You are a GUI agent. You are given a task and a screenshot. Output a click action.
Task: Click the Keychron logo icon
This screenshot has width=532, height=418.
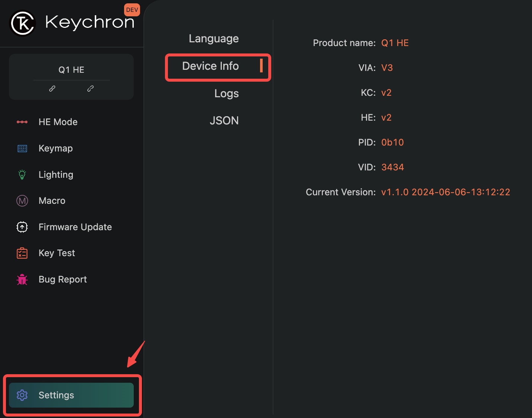[x=23, y=23]
